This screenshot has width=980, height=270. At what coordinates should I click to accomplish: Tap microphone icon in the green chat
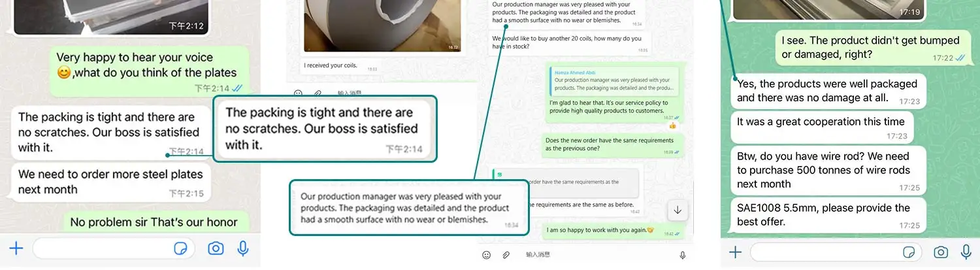point(966,252)
